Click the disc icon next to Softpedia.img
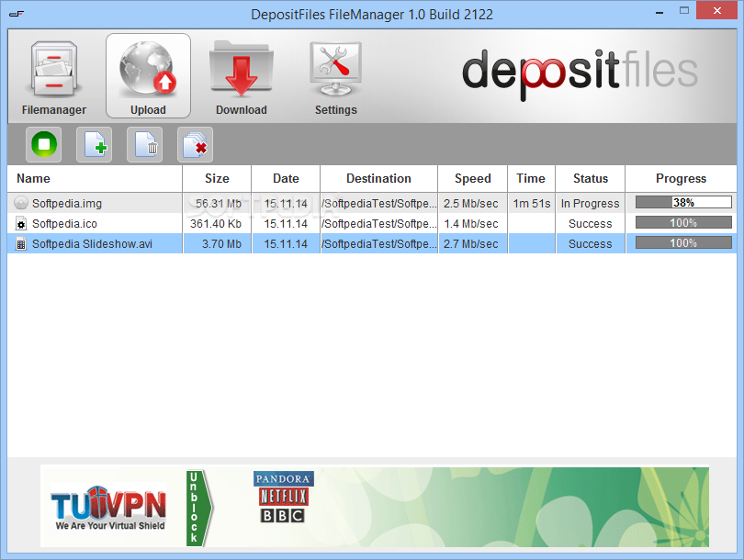This screenshot has width=744, height=560. pos(21,203)
